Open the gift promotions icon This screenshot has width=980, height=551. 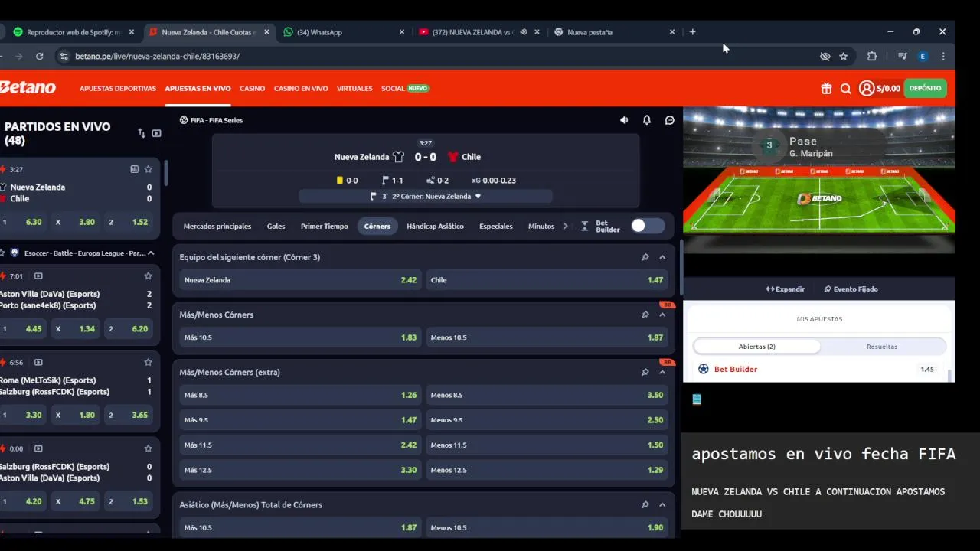[826, 88]
